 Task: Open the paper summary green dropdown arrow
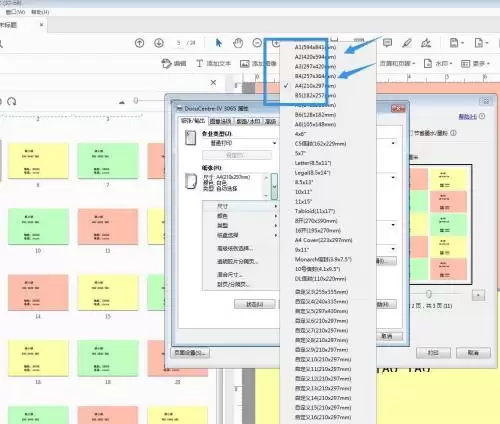pos(274,186)
